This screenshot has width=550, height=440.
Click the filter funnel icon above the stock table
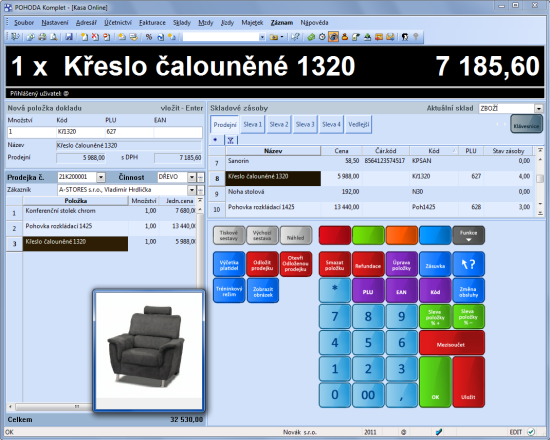[230, 140]
